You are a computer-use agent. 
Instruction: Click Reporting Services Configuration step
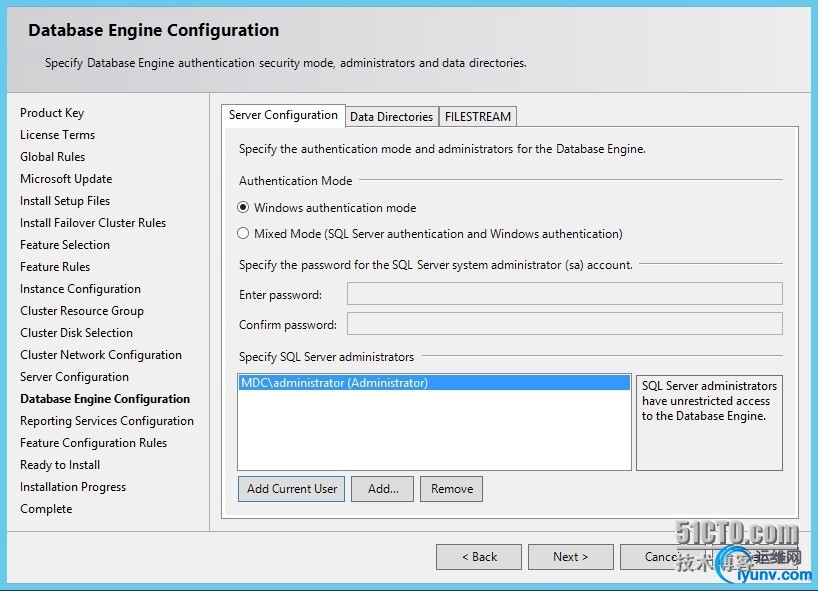click(106, 421)
